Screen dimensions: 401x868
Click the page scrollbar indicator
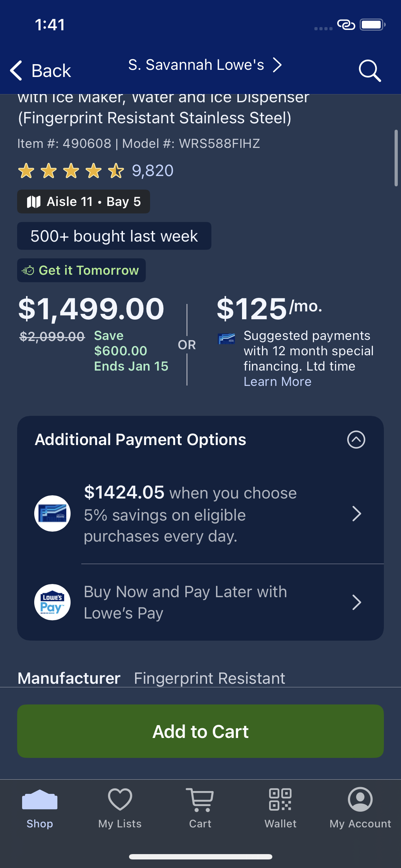tap(396, 158)
